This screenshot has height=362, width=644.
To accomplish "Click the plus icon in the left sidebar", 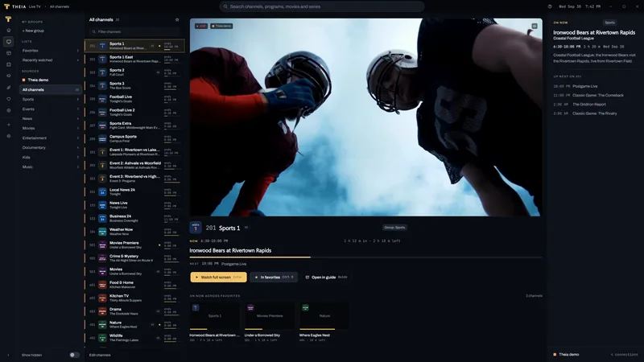I will [x=9, y=125].
